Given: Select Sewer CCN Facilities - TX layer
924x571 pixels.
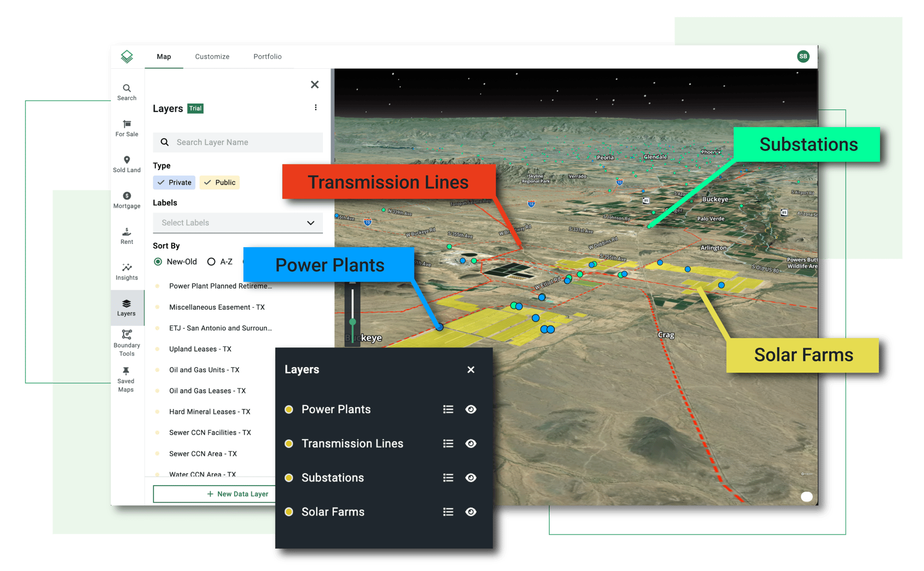Looking at the screenshot, I should coord(210,432).
